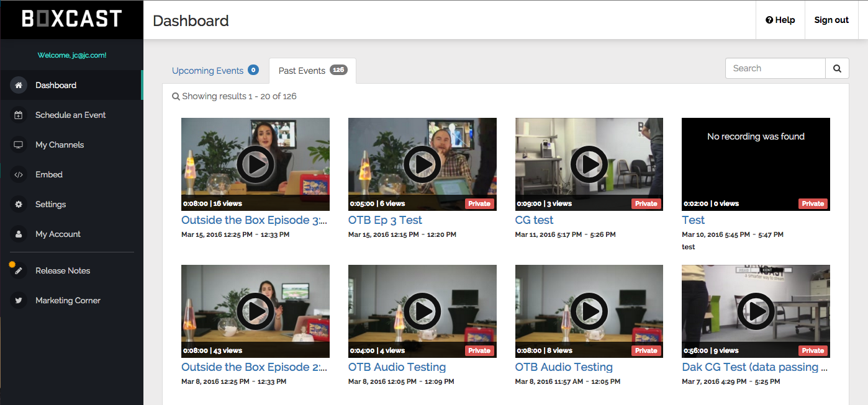This screenshot has width=868, height=405.
Task: Select the Schedule an Event calendar icon
Action: [x=18, y=115]
